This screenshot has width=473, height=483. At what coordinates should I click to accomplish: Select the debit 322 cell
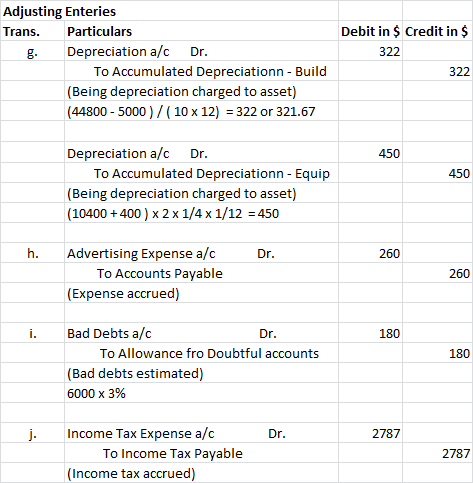click(370, 51)
